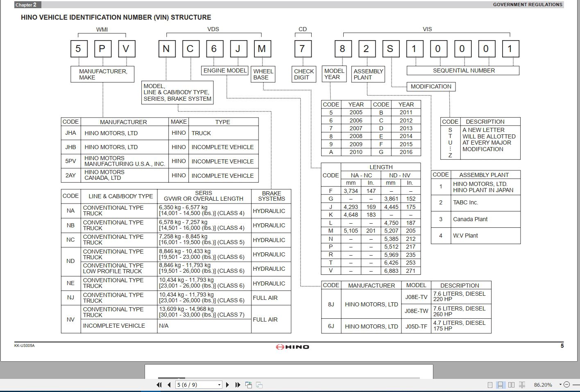
Task: Click the 'MODIFICATION' label box
Action: [x=431, y=86]
